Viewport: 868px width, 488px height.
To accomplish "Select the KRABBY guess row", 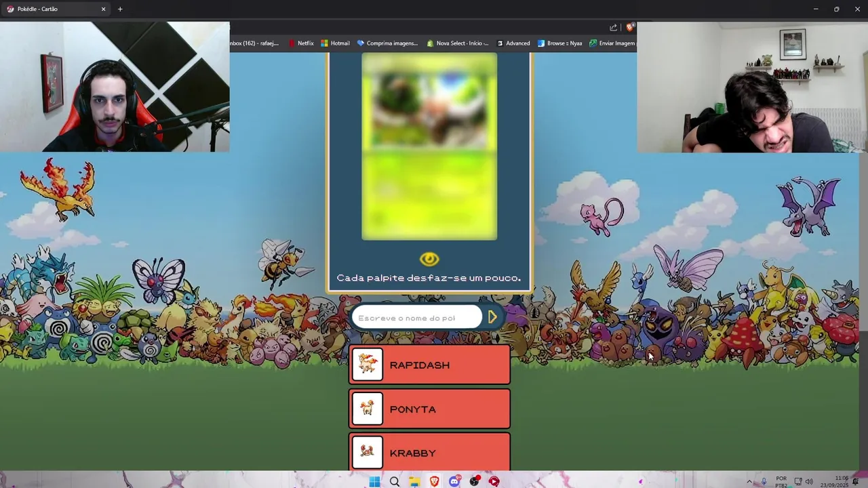I will [x=429, y=452].
